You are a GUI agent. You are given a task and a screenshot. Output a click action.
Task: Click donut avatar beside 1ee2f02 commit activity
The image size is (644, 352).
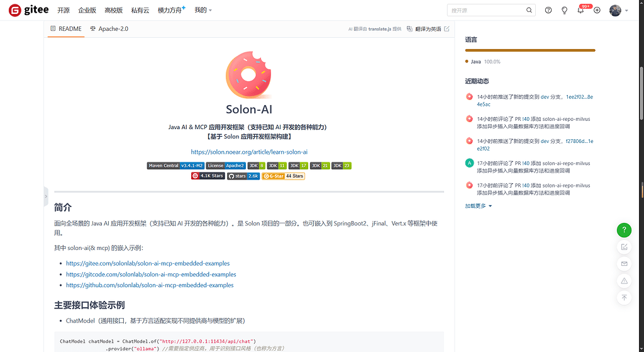(469, 97)
